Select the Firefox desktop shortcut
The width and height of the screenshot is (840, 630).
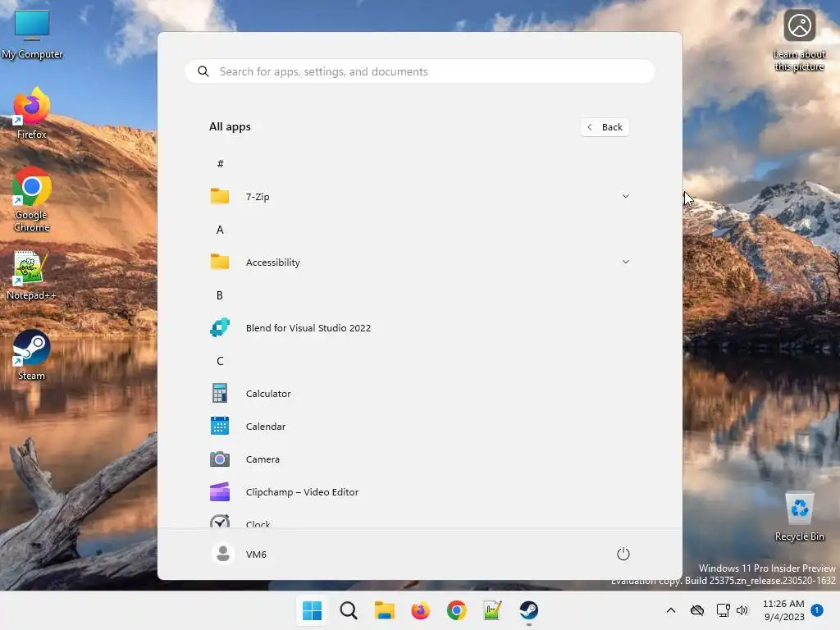pos(32,113)
